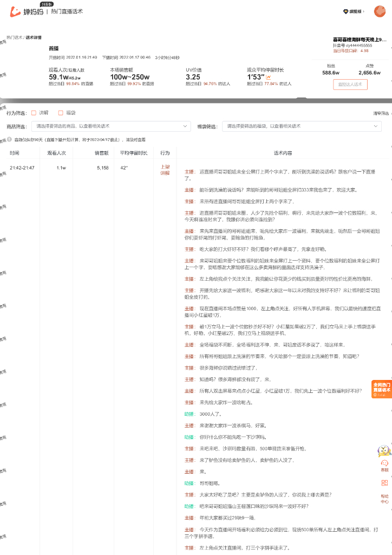
Task: Open streamer 喜哥喜嫂海鲜 profile title
Action: point(360,40)
